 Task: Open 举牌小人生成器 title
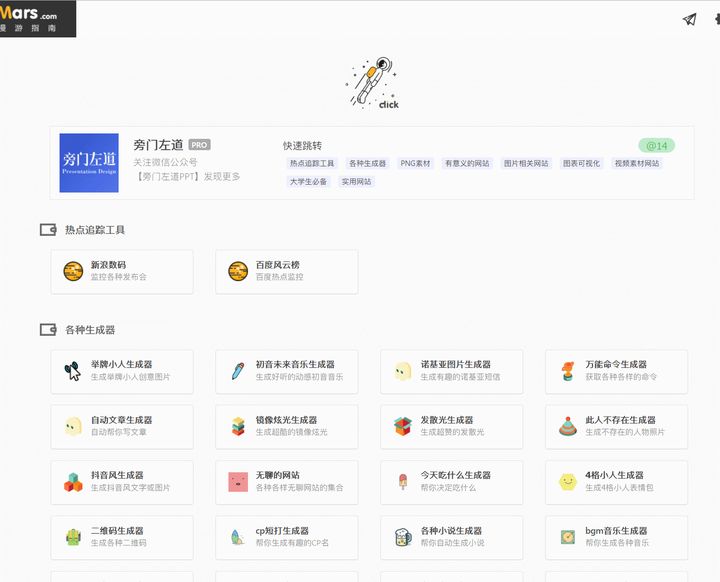[x=121, y=364]
